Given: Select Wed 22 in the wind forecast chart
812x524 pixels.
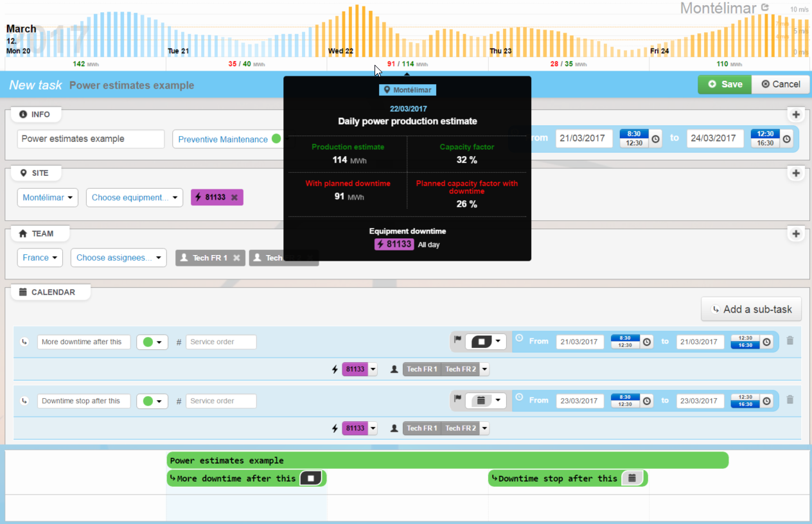Looking at the screenshot, I should (x=341, y=51).
